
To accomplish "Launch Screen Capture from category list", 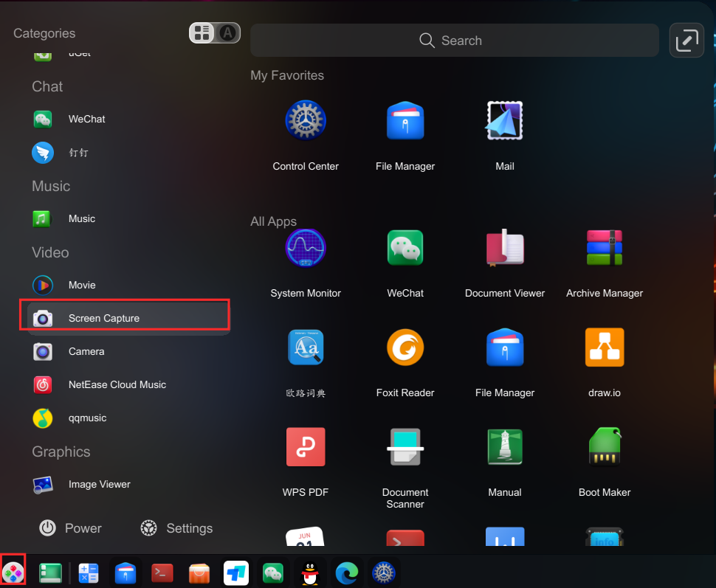I will point(130,318).
